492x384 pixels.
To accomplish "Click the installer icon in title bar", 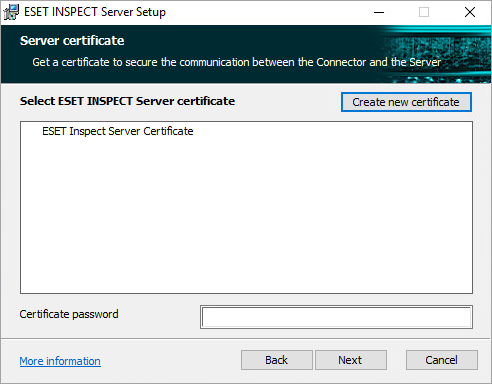I will 11,12.
